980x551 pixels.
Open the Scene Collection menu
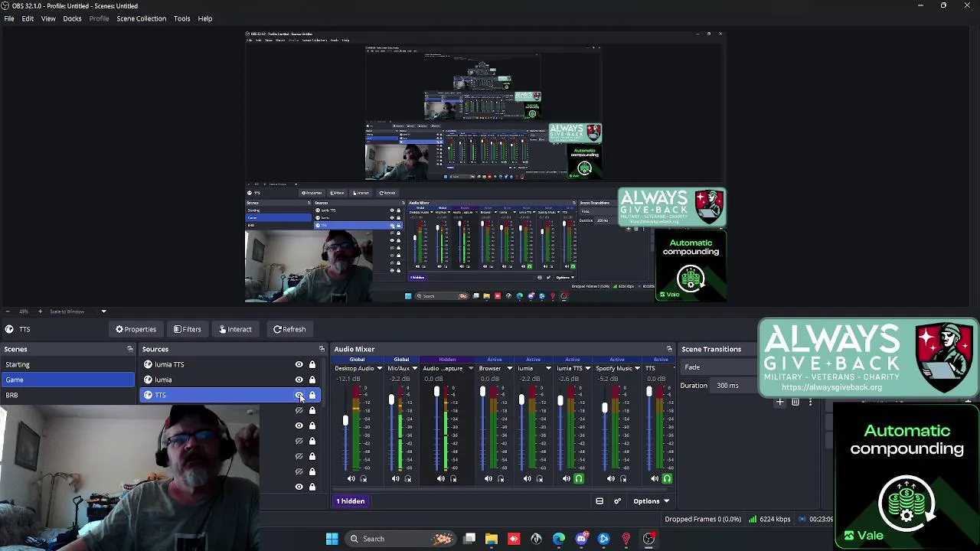click(x=141, y=18)
